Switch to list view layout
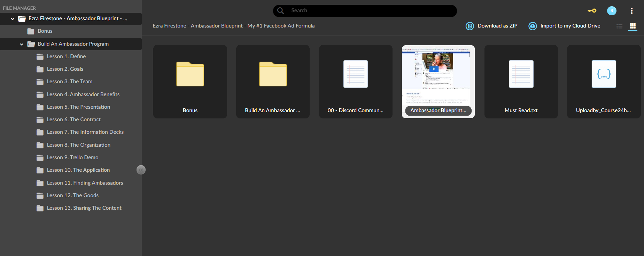The height and width of the screenshot is (256, 644). pyautogui.click(x=619, y=26)
